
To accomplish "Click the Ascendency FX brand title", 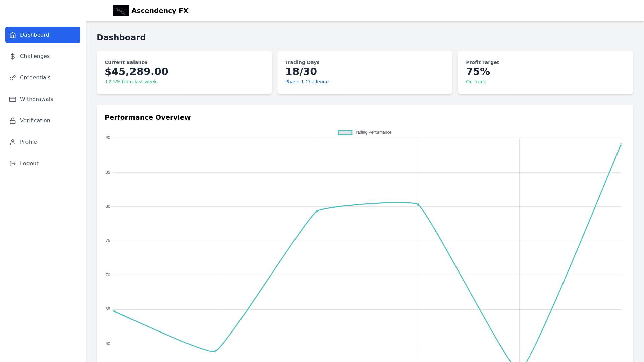I will click(x=160, y=11).
